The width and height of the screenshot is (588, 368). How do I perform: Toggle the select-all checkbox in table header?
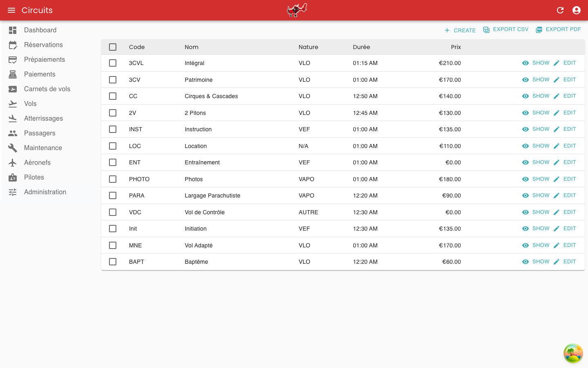[113, 47]
